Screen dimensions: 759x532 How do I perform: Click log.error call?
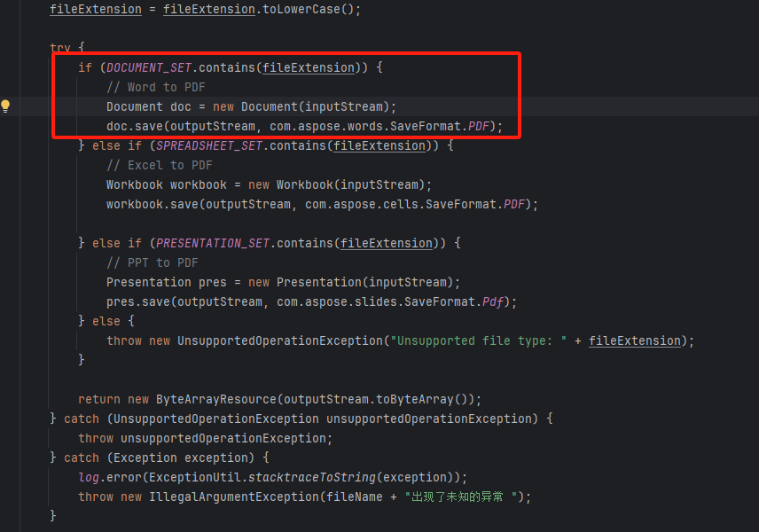109,477
